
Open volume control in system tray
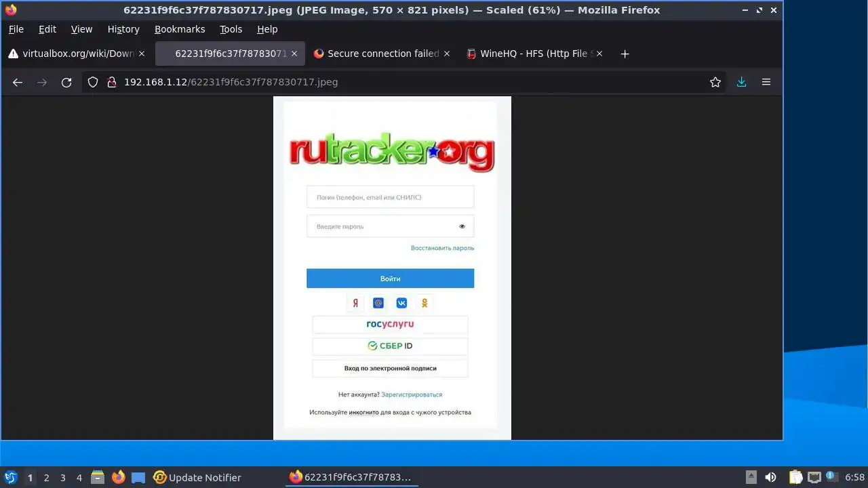pos(770,477)
